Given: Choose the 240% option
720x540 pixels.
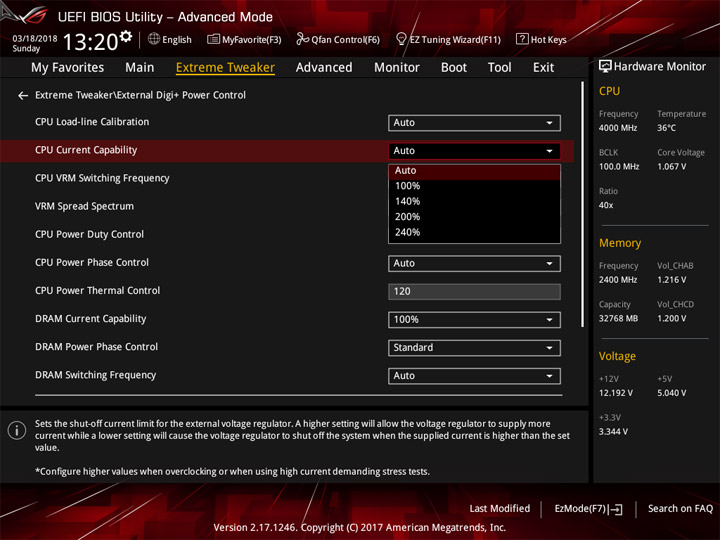Looking at the screenshot, I should click(474, 232).
